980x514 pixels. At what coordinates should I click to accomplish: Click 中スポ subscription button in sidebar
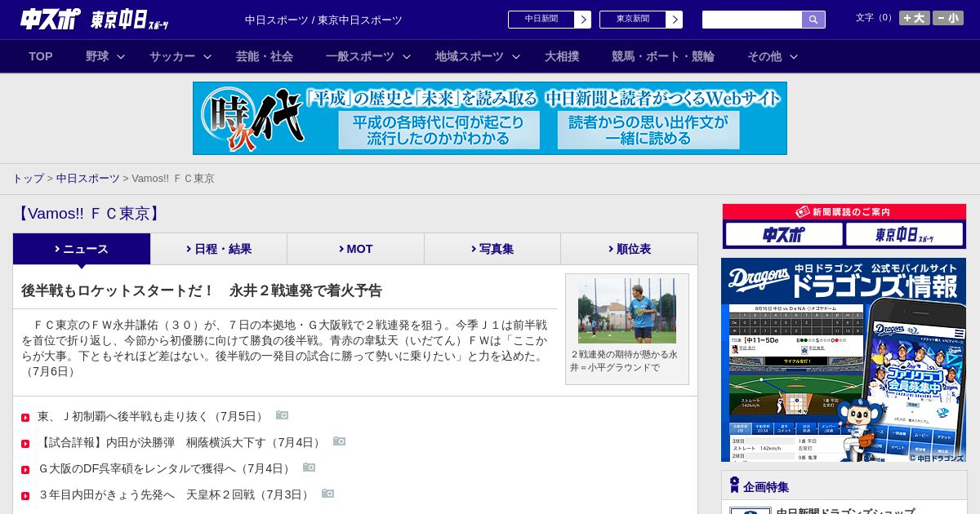(784, 235)
